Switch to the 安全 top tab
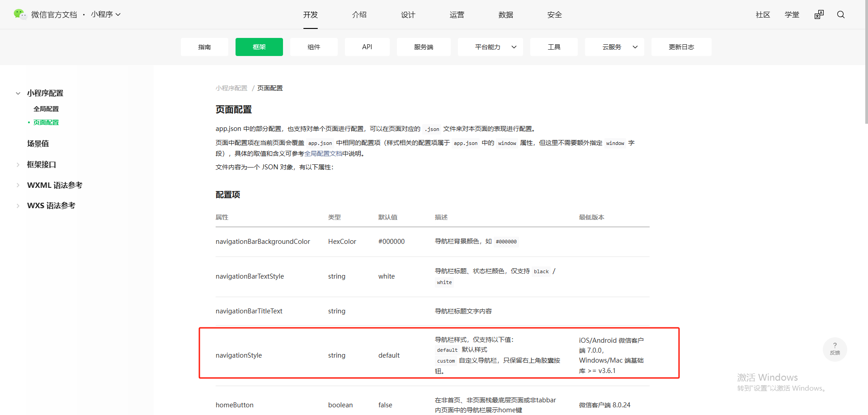 (x=555, y=15)
